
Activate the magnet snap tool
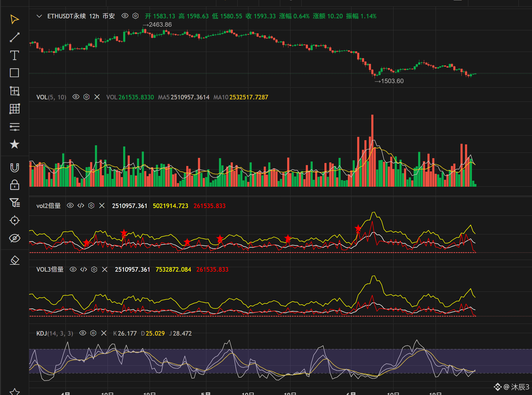14,167
